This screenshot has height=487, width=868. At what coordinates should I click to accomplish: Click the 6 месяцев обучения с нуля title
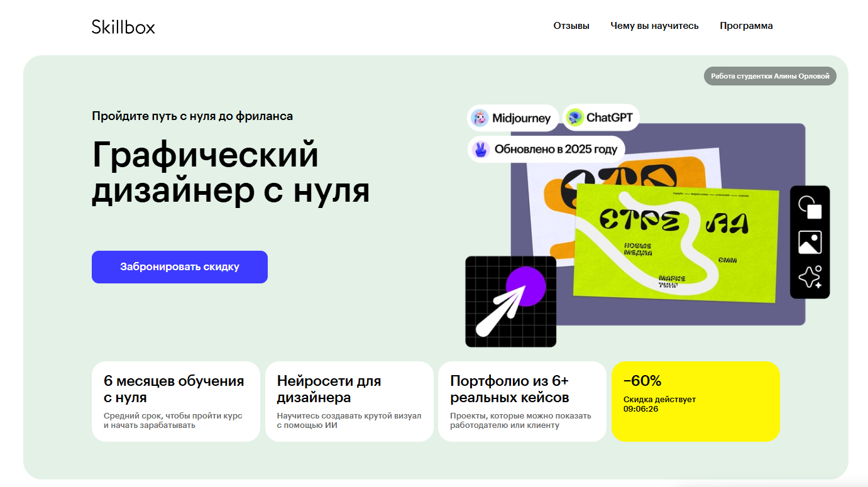click(174, 389)
